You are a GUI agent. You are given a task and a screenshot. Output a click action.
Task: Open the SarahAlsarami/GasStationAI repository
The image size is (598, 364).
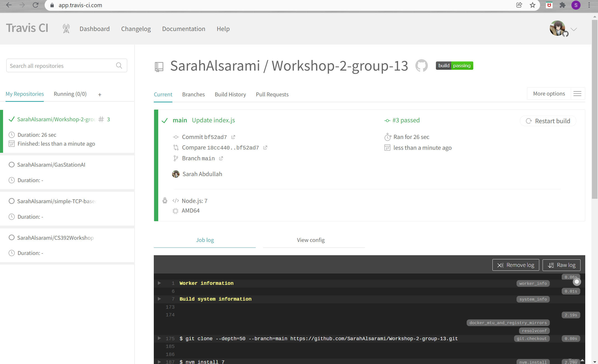(x=51, y=165)
